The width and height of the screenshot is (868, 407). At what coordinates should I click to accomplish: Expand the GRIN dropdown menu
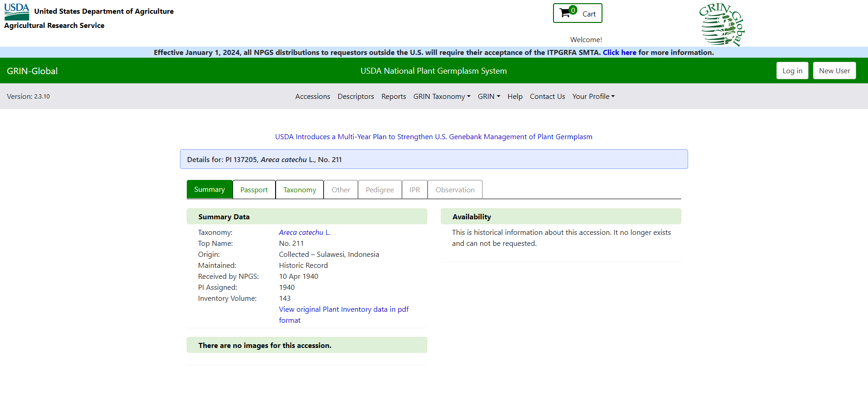pos(488,97)
